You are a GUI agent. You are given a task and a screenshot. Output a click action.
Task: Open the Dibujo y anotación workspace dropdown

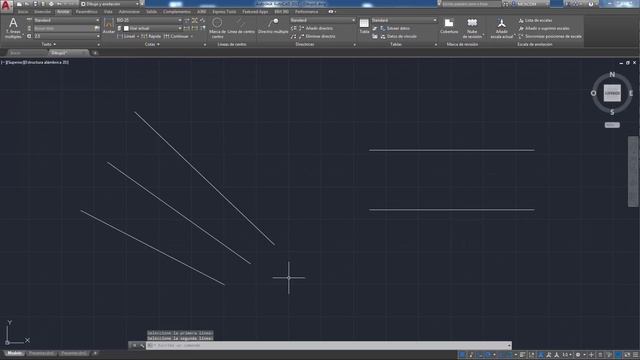tap(109, 4)
